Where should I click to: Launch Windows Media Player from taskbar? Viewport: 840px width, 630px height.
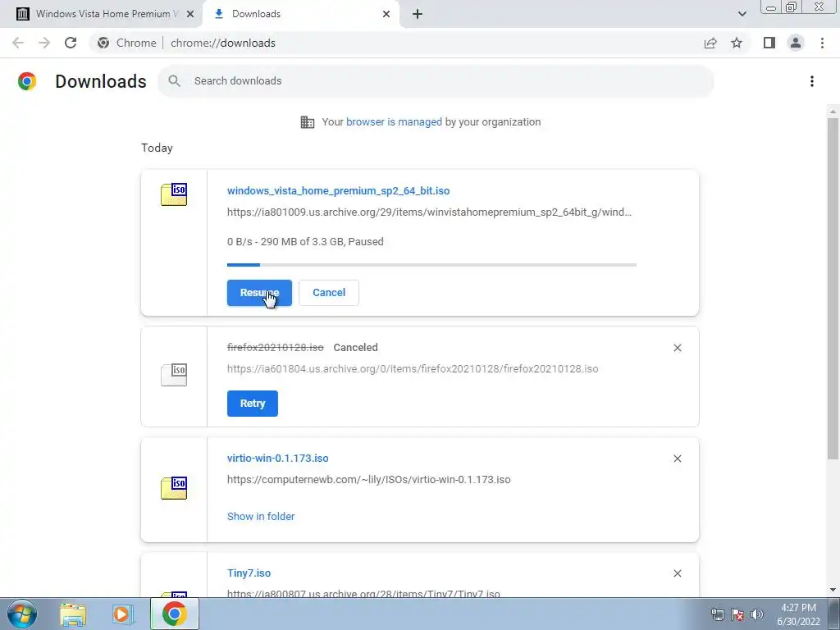coord(122,614)
